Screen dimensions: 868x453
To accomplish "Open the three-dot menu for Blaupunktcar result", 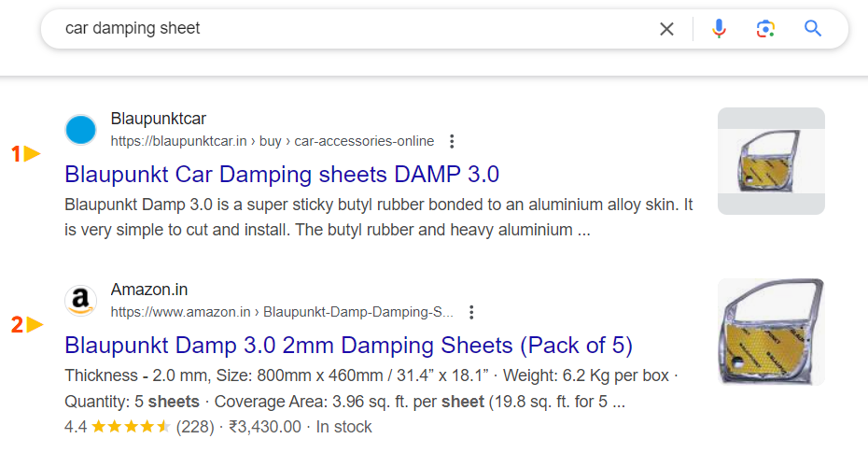I will (x=452, y=142).
